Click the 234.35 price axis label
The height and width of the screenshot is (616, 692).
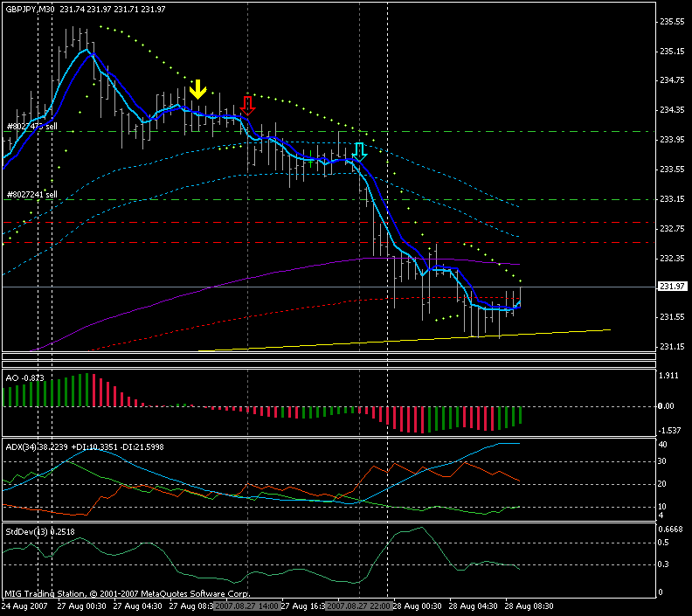click(x=672, y=110)
